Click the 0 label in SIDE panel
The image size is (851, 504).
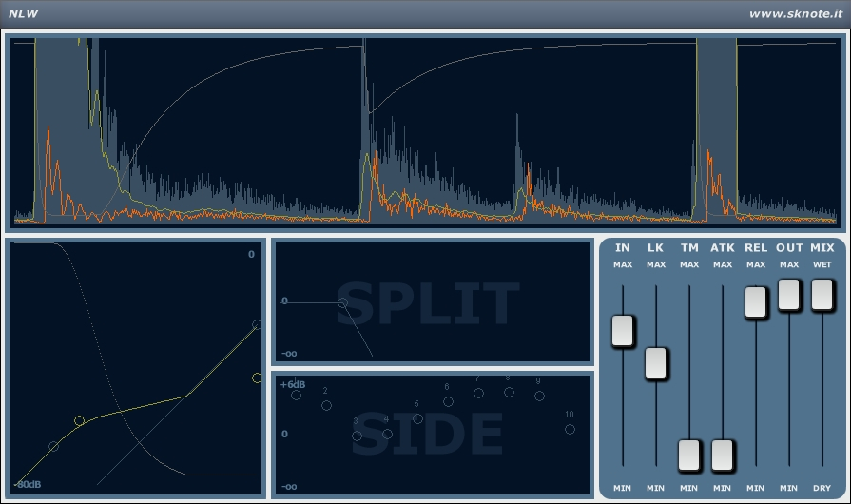point(284,434)
